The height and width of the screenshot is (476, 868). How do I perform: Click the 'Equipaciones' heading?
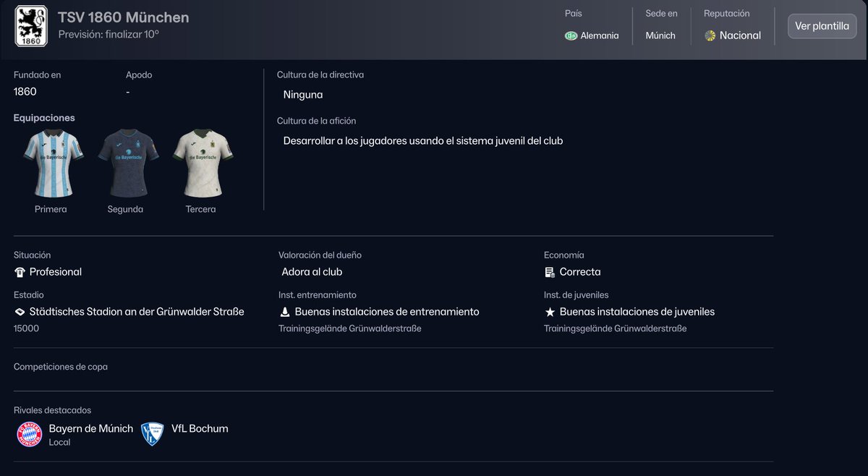[x=44, y=118]
